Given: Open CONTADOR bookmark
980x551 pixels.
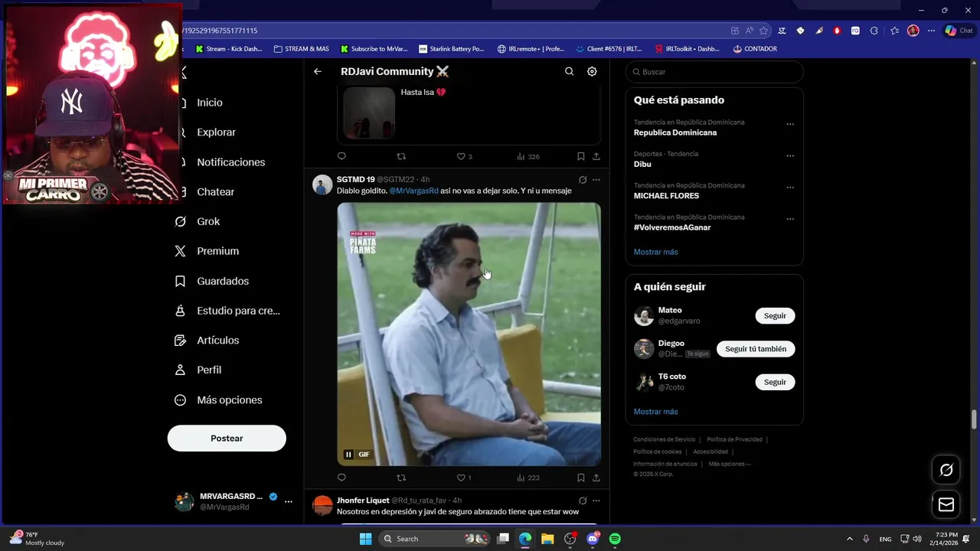Looking at the screenshot, I should coord(754,49).
